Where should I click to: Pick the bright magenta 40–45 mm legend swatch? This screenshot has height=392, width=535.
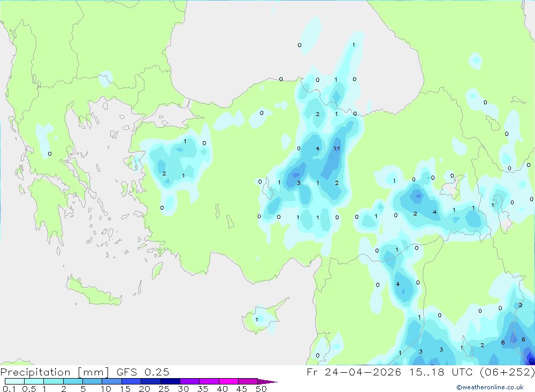coord(228,381)
